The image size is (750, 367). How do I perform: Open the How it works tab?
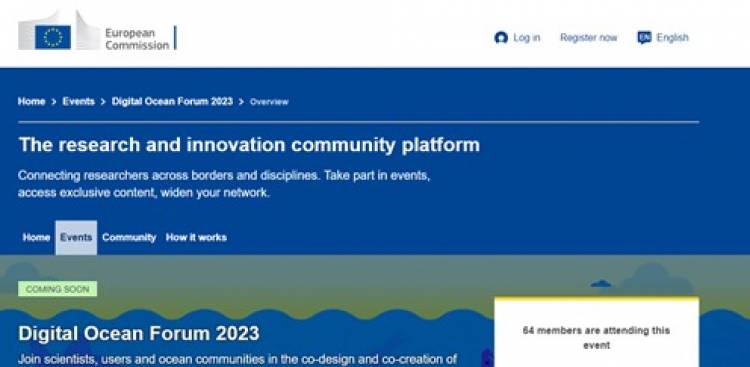196,237
